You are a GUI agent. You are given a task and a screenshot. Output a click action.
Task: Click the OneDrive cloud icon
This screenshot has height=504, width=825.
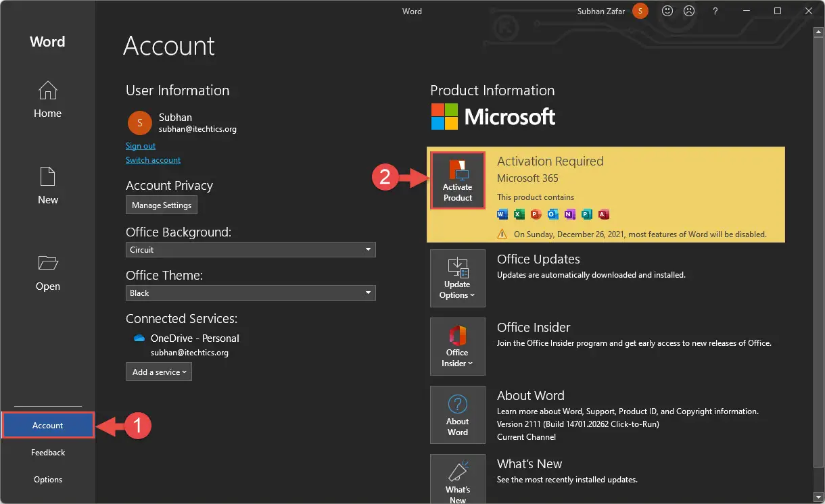139,338
